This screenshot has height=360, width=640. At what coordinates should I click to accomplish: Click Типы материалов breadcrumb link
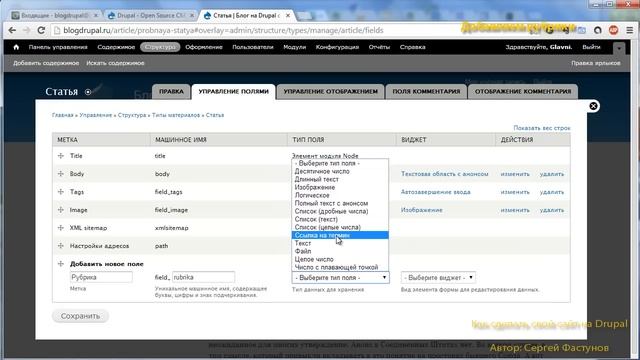pos(176,115)
